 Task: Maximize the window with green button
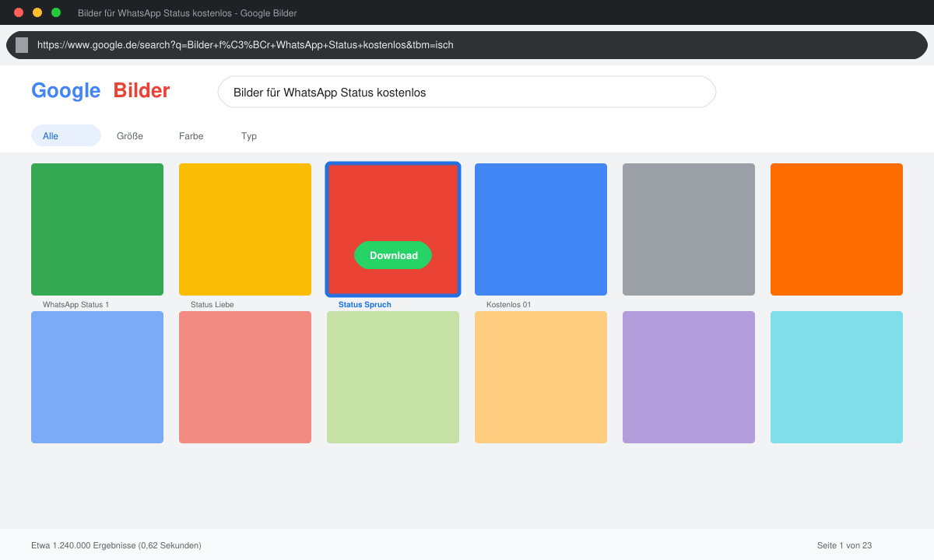(x=56, y=12)
